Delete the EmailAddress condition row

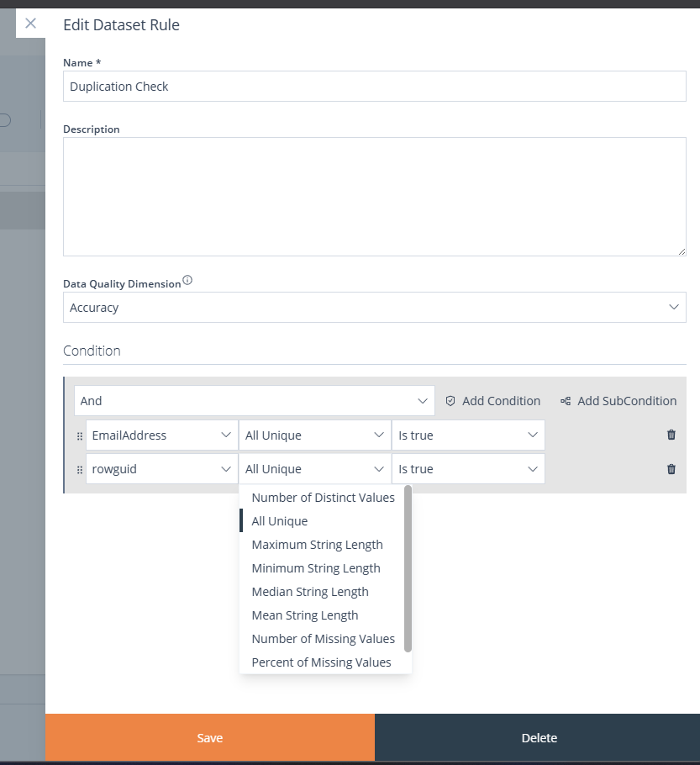[671, 435]
